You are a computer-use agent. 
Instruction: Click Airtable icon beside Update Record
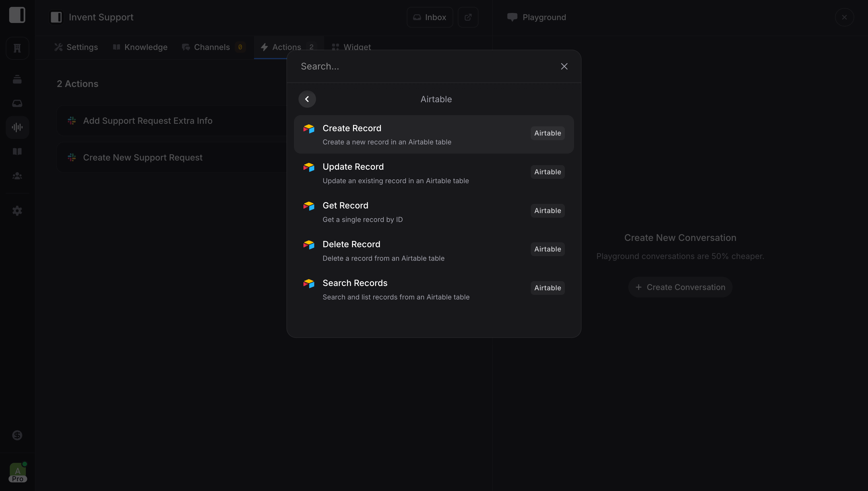309,167
